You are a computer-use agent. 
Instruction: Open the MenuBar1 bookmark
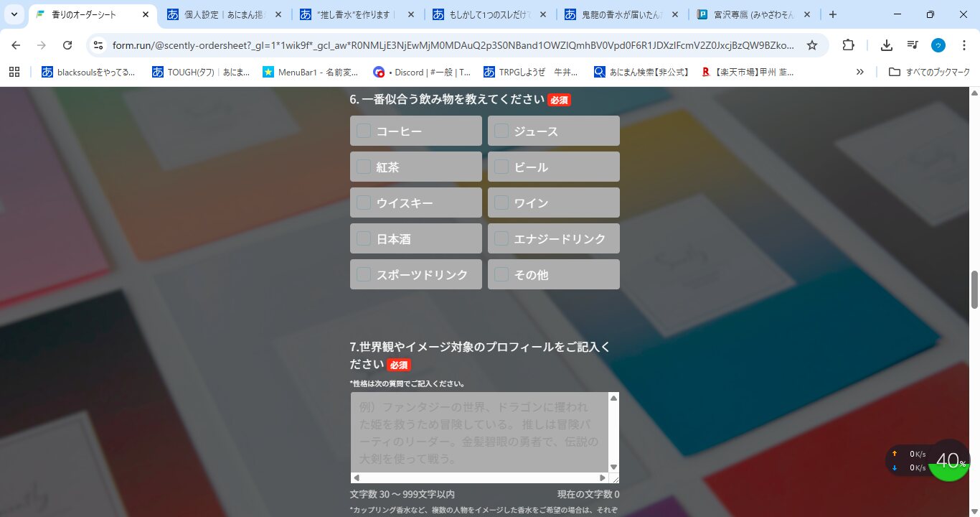[x=312, y=72]
